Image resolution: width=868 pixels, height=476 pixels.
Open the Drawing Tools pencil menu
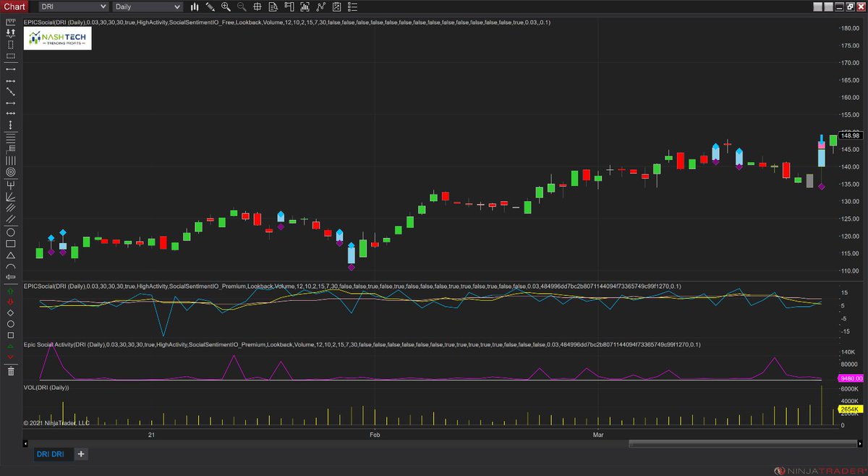pos(210,7)
